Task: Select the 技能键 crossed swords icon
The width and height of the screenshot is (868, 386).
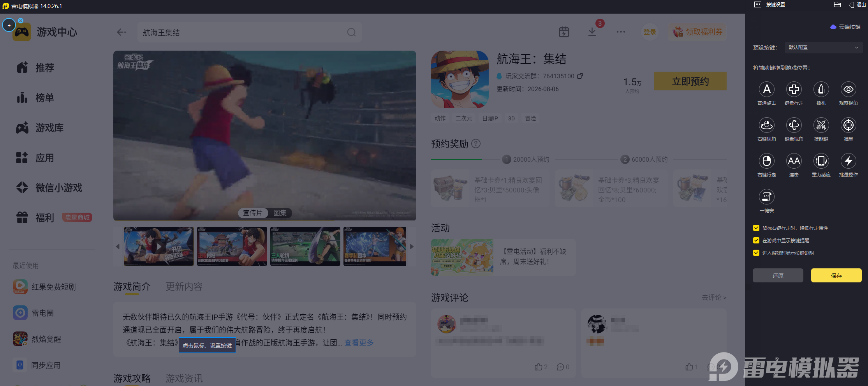Action: [821, 125]
